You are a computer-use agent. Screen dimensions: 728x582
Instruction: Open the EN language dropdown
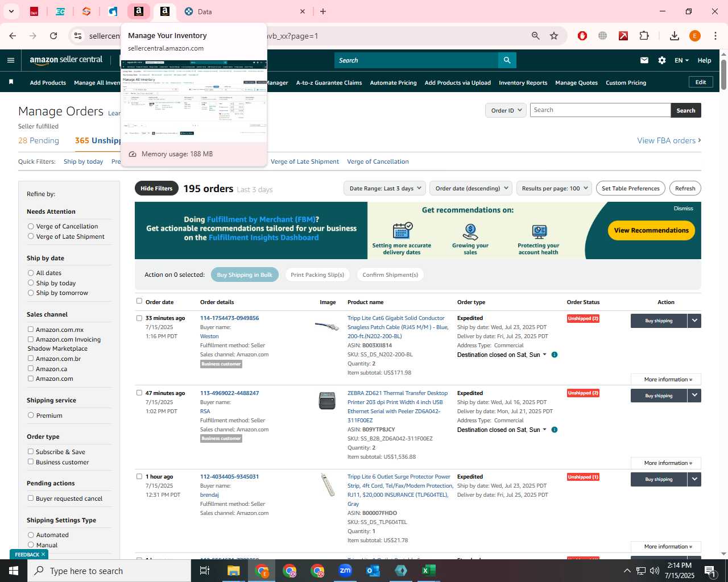point(681,60)
